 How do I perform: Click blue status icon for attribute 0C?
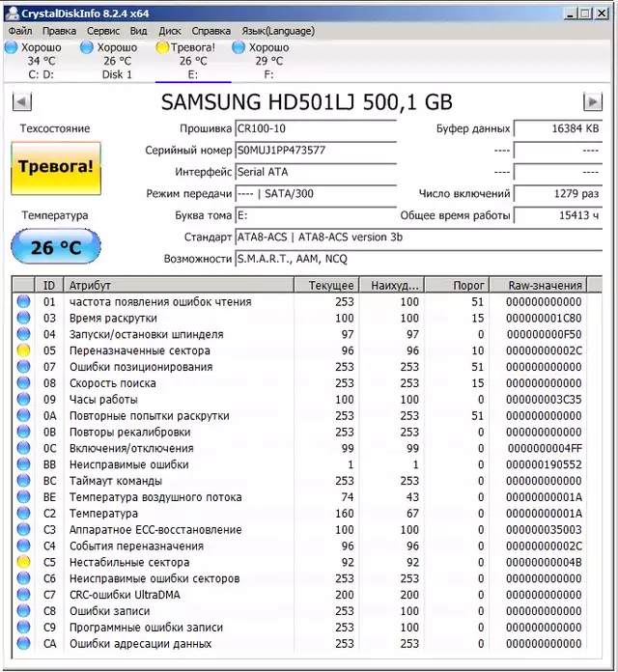23,448
